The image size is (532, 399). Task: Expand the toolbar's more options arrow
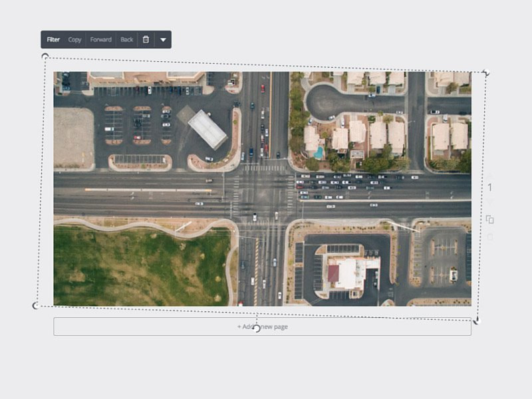[163, 39]
